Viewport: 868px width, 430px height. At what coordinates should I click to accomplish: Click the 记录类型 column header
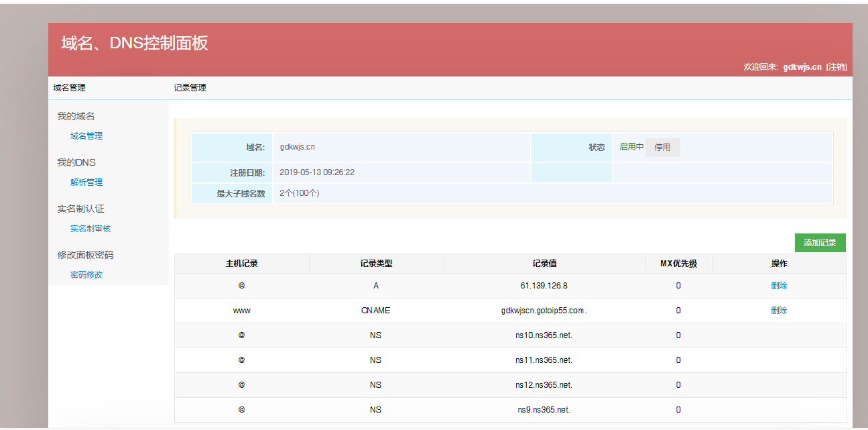pyautogui.click(x=376, y=264)
